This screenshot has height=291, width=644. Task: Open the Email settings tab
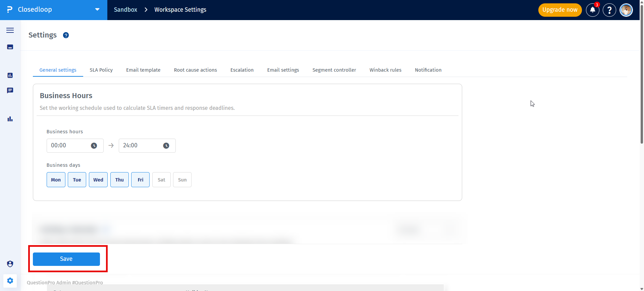point(283,70)
